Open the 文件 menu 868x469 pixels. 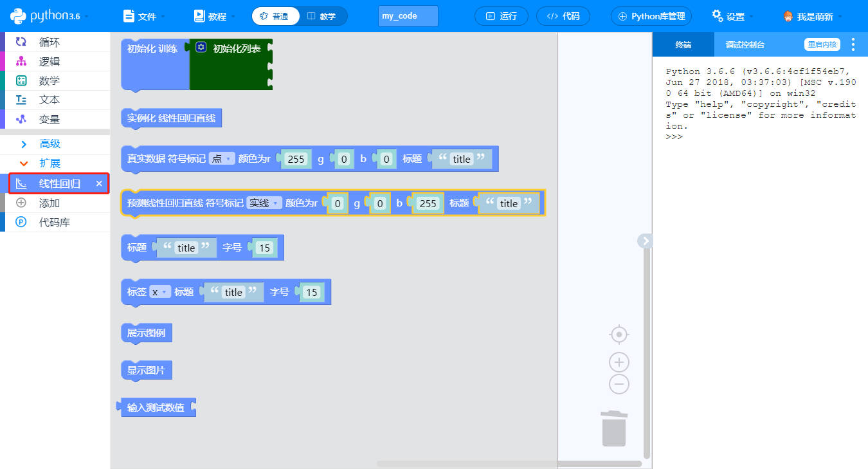tap(144, 16)
